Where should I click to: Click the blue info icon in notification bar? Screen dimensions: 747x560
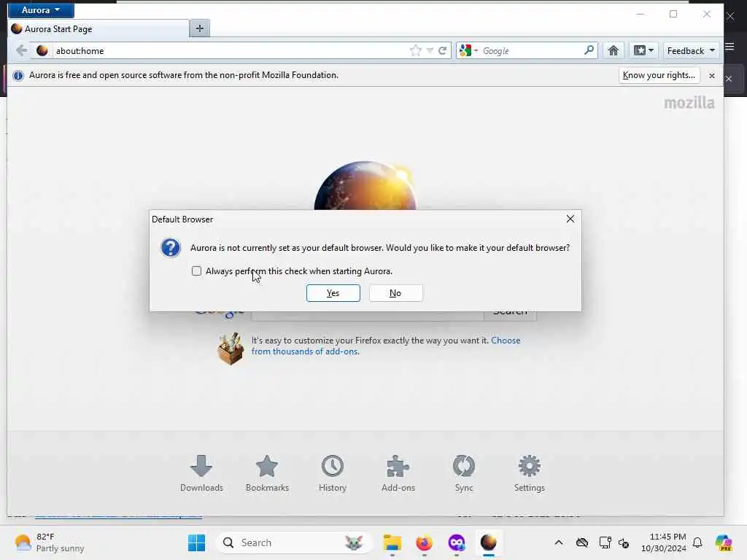pyautogui.click(x=18, y=75)
